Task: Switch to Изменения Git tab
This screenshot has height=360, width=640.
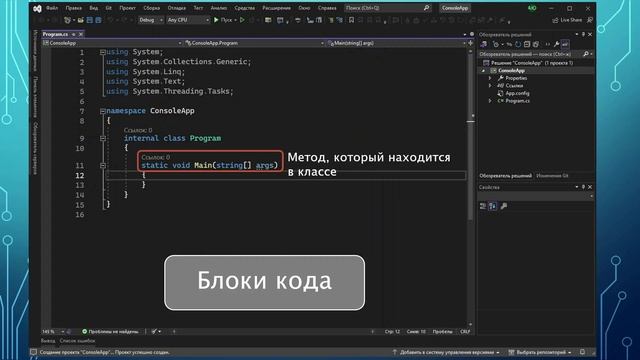Action: [552, 176]
